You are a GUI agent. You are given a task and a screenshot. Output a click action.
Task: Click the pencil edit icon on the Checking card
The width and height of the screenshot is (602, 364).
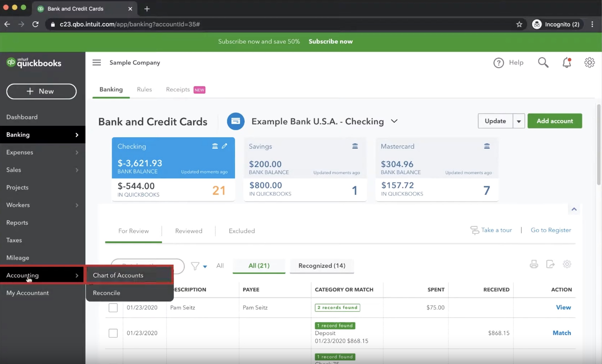click(x=225, y=146)
